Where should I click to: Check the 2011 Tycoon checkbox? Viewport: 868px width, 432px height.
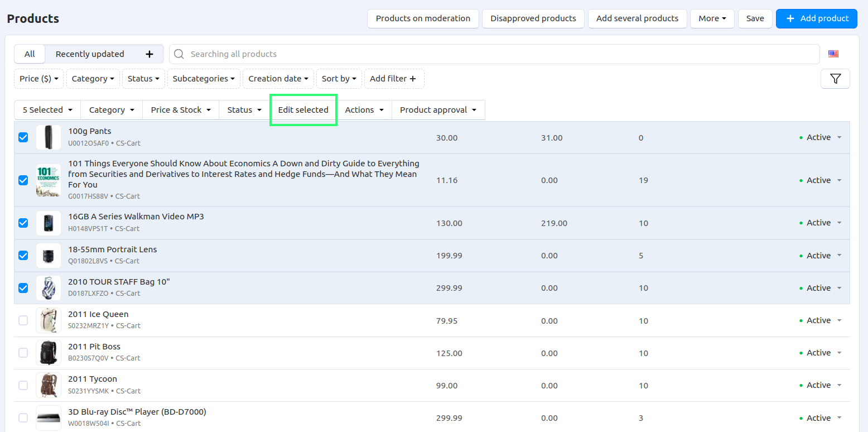pyautogui.click(x=23, y=385)
